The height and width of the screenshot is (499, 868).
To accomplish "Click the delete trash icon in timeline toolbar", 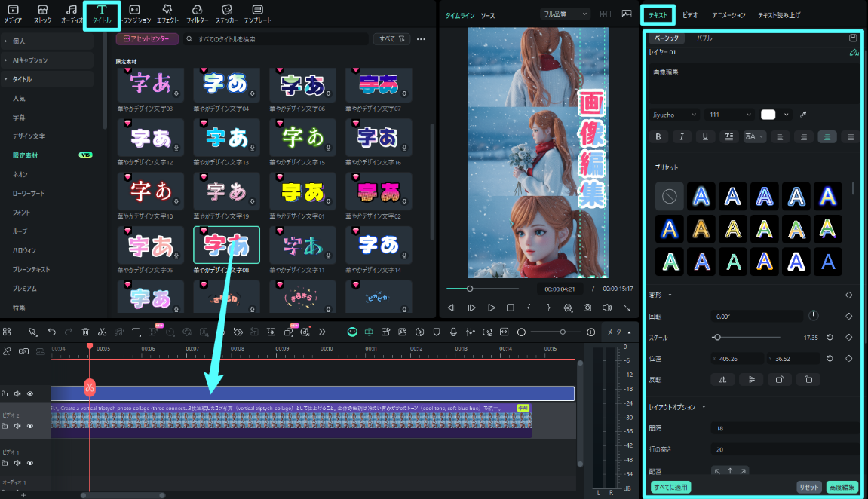I will (85, 332).
